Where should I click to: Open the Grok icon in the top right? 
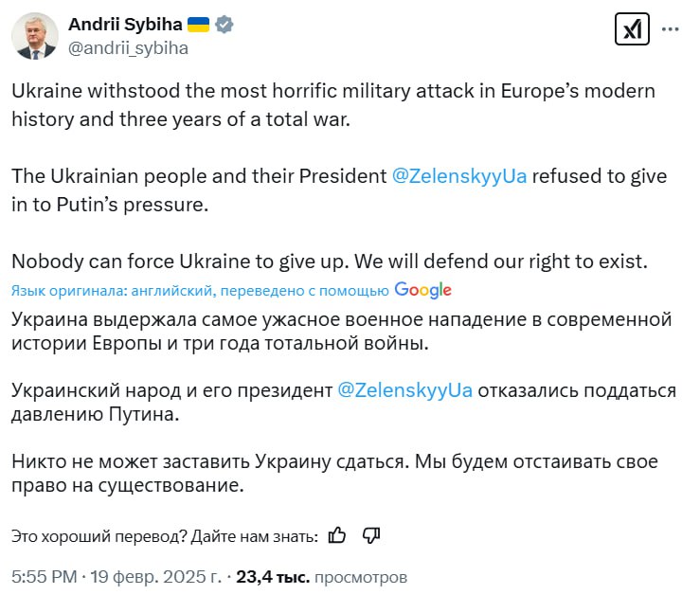[631, 29]
